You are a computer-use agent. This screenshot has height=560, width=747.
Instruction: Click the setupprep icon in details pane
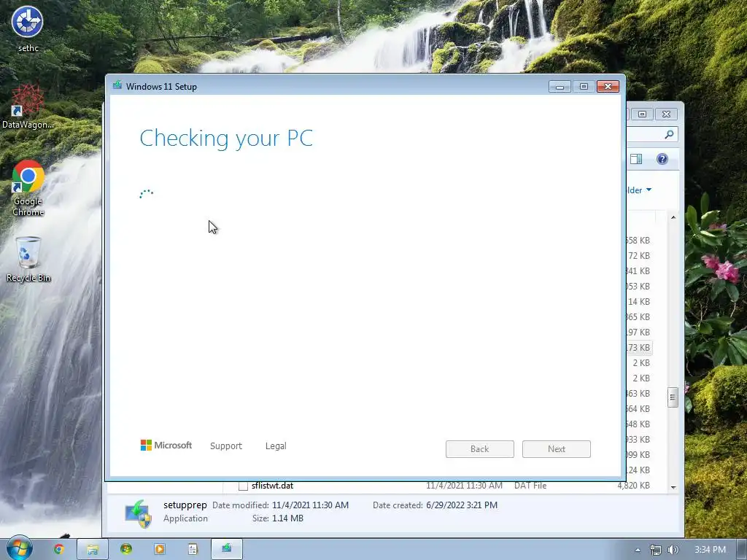coord(138,514)
